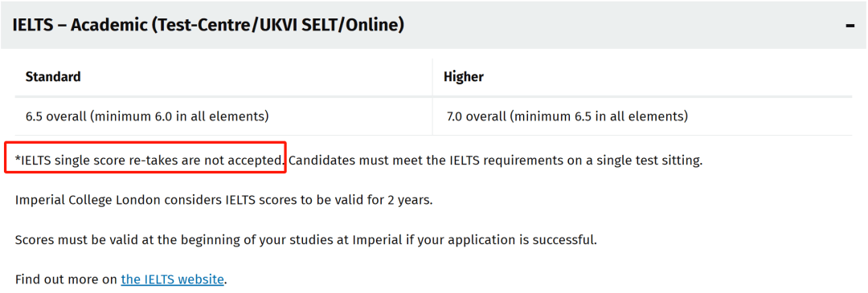The image size is (868, 293).
Task: Click '(minimum 6.5 in all elements)' text
Action: (x=599, y=116)
